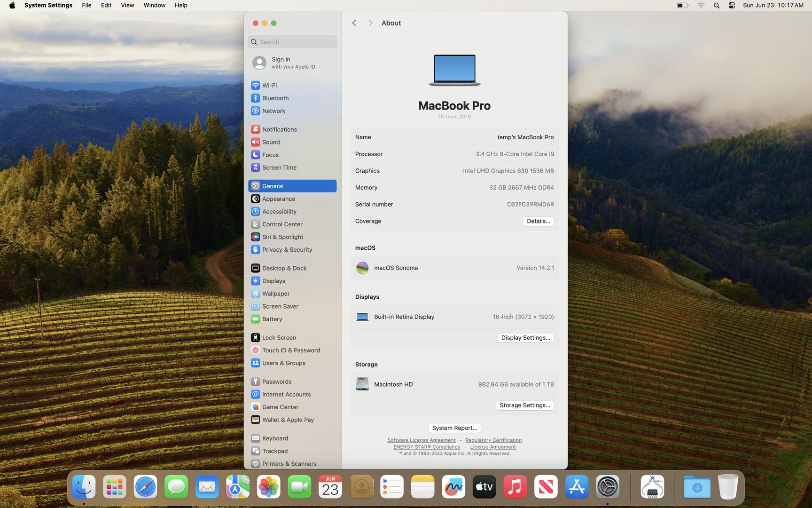
Task: Open Notifications settings
Action: [292, 129]
